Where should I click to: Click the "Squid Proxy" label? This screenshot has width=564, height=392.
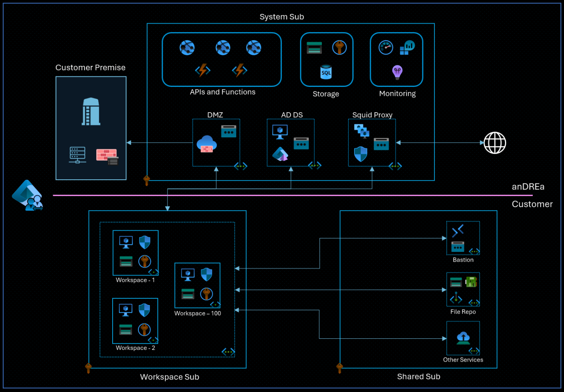[372, 115]
